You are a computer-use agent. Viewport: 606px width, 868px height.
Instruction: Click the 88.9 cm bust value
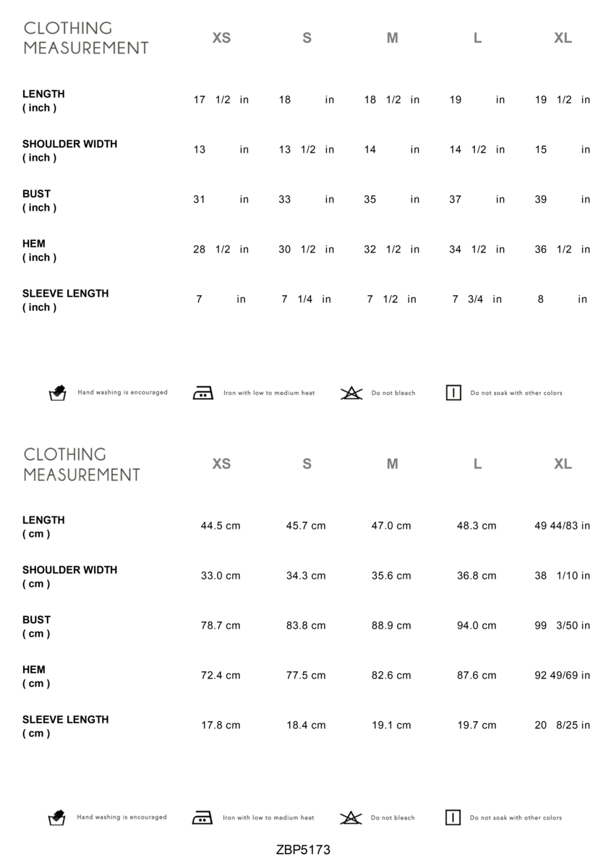tap(391, 626)
